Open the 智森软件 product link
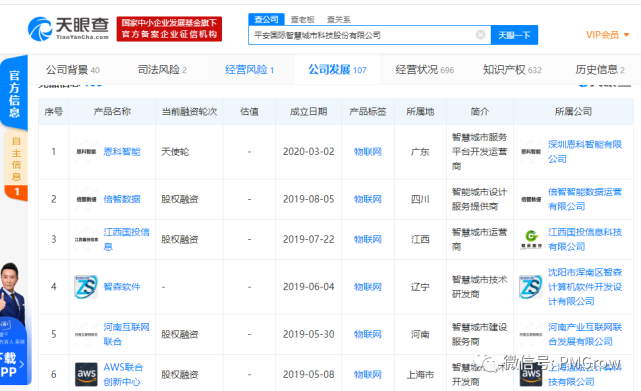This screenshot has width=641, height=391. [x=122, y=287]
